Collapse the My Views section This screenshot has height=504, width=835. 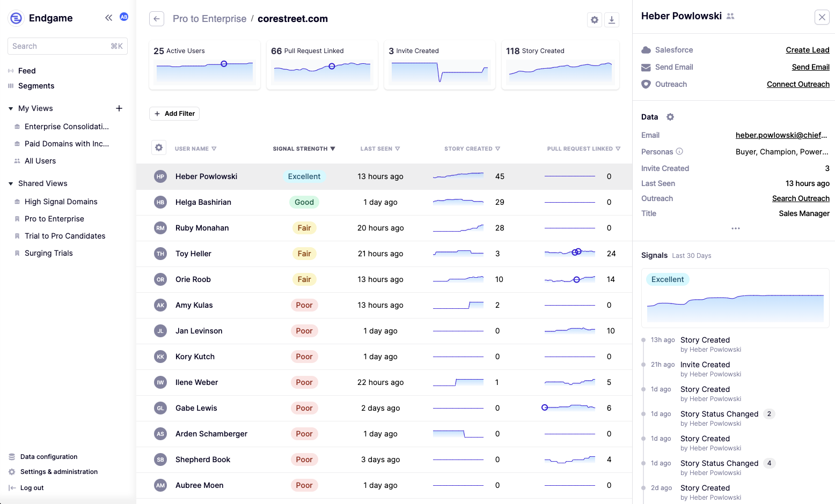click(x=11, y=108)
